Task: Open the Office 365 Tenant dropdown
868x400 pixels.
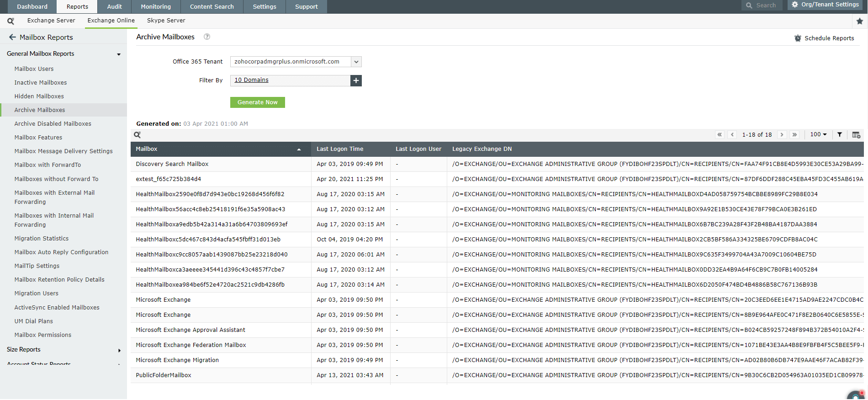Action: tap(356, 62)
